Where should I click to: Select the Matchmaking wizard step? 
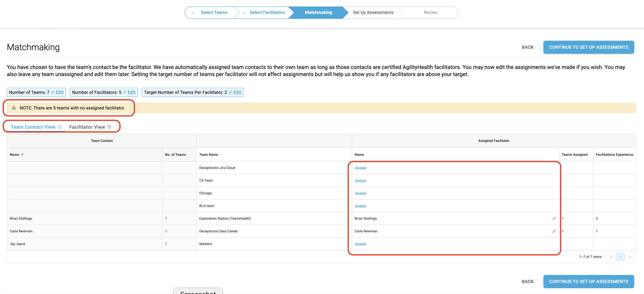click(318, 12)
